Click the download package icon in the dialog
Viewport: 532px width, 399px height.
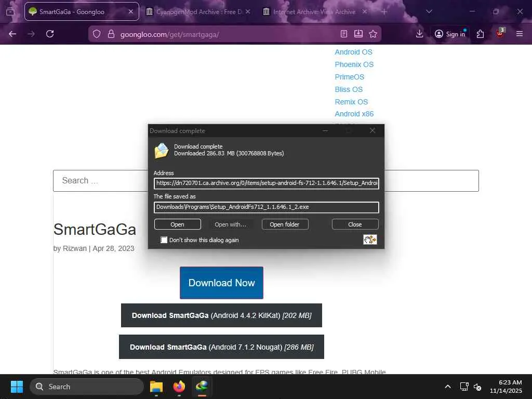click(162, 151)
